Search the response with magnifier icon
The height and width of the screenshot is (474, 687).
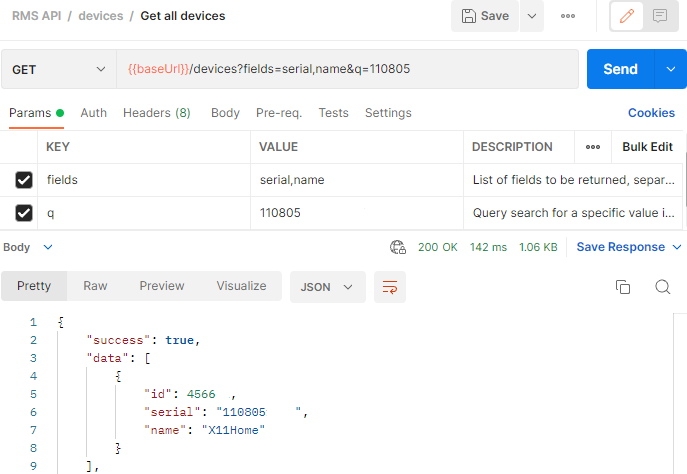(x=662, y=287)
